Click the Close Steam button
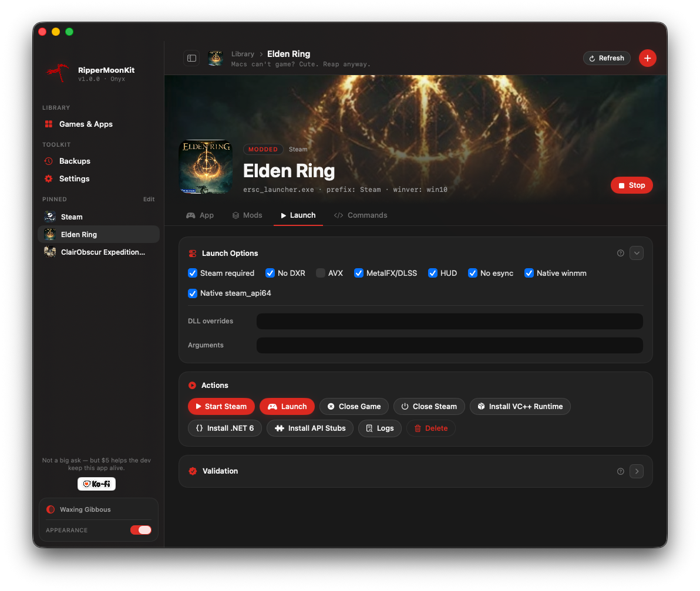This screenshot has height=591, width=700. click(x=429, y=407)
